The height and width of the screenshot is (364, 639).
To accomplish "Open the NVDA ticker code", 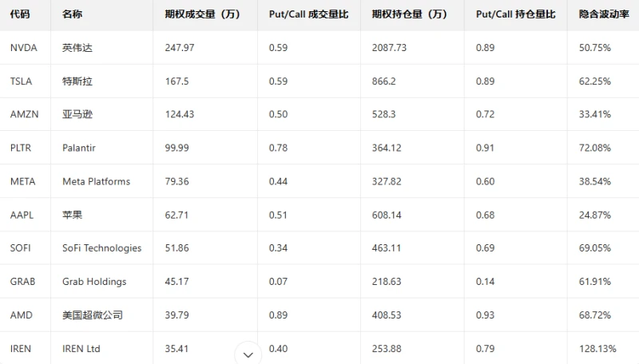I will tap(23, 48).
